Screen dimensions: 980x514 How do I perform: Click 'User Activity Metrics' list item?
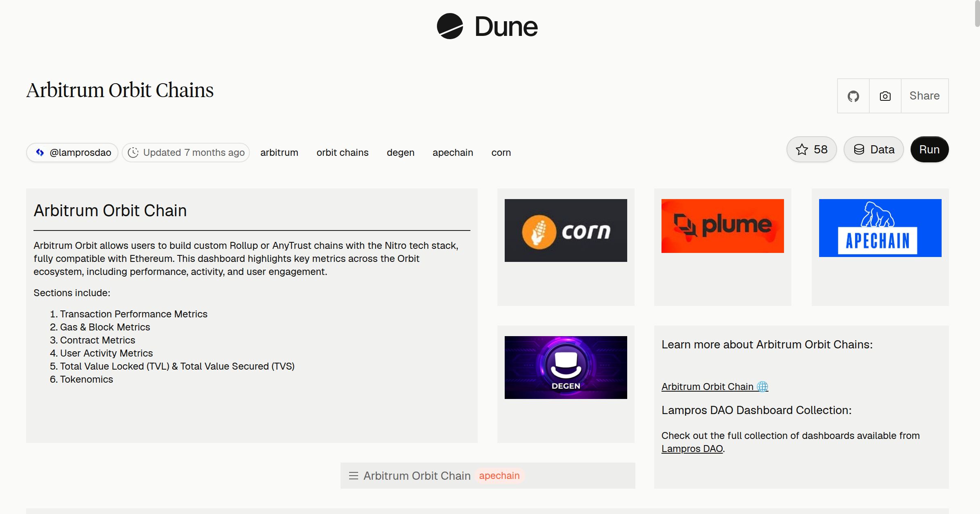point(107,353)
